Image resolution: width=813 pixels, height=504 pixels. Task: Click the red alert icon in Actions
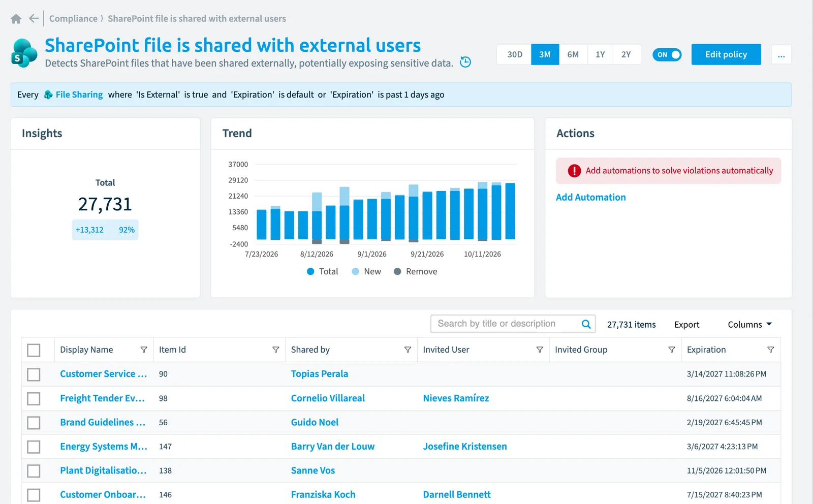click(x=574, y=171)
